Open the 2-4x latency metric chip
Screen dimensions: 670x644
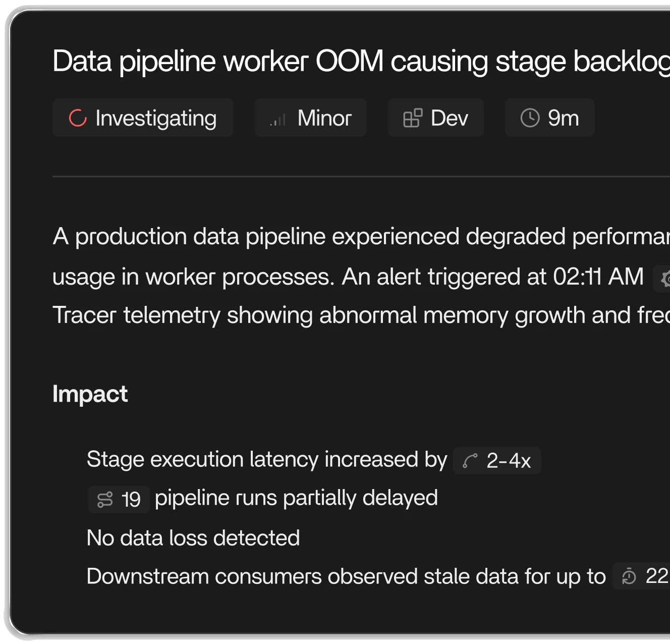(496, 460)
